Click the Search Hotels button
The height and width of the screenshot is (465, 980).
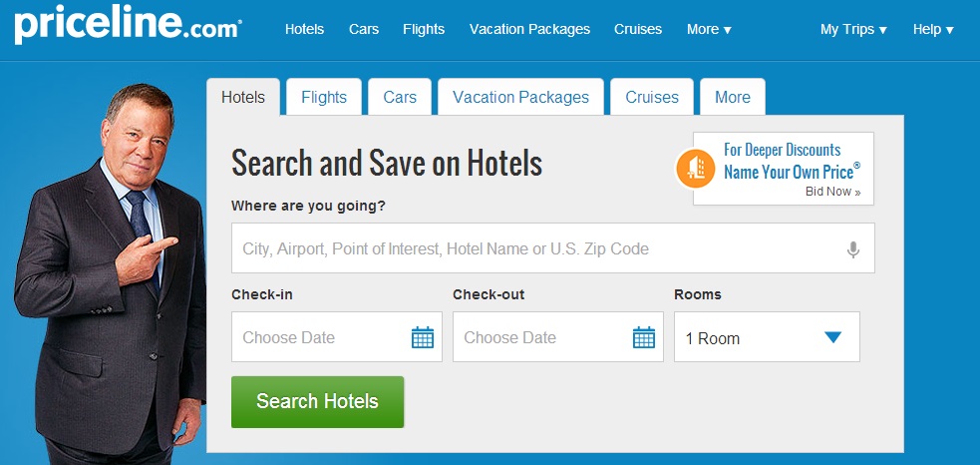click(x=317, y=402)
